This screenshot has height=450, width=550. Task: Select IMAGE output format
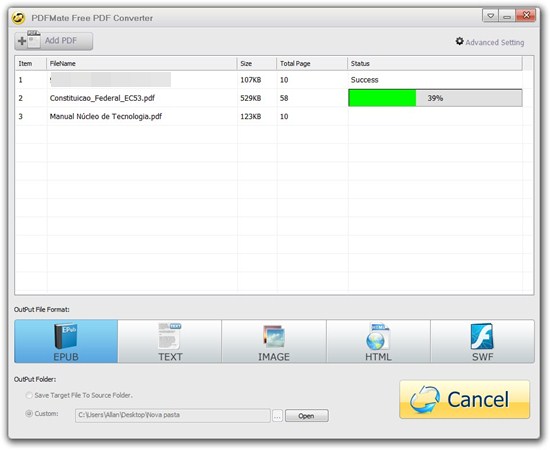274,341
